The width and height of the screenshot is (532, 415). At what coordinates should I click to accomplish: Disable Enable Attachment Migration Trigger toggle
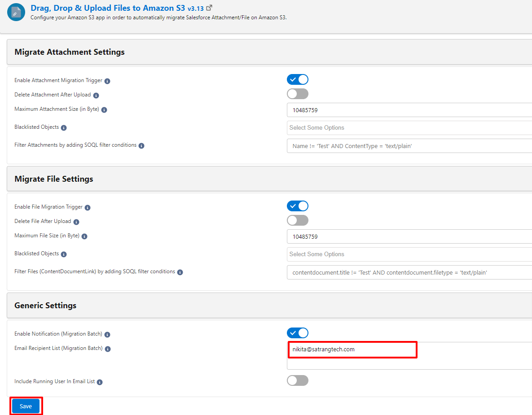click(298, 79)
